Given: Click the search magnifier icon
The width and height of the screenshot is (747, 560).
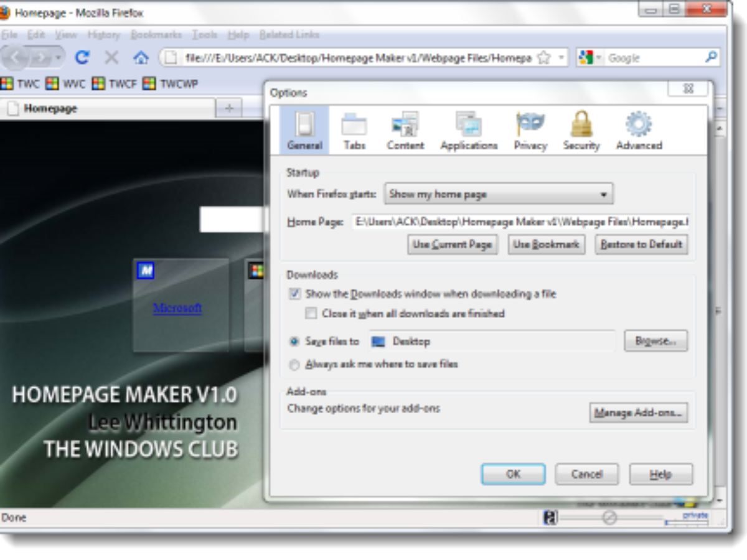Looking at the screenshot, I should tap(711, 57).
